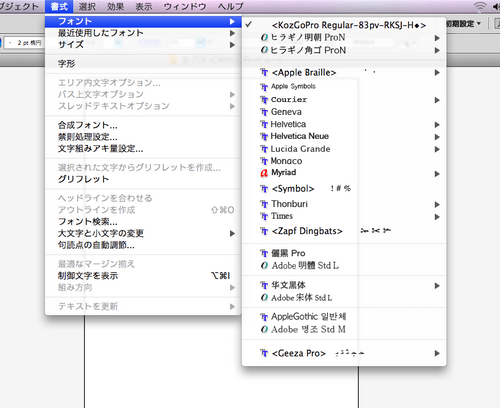The image size is (500, 408).
Task: Click OpenType icon beside Adobe 宋体 Std L
Action: click(x=264, y=297)
